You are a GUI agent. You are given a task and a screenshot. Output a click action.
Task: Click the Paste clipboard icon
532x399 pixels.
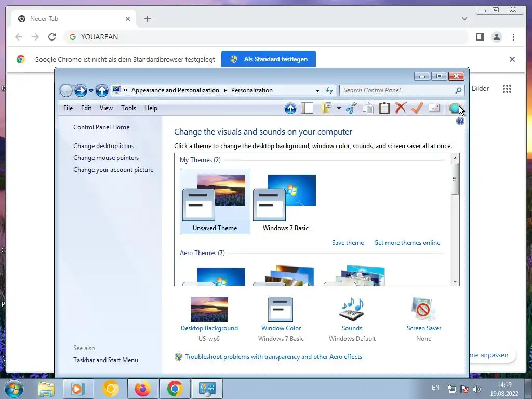click(384, 108)
